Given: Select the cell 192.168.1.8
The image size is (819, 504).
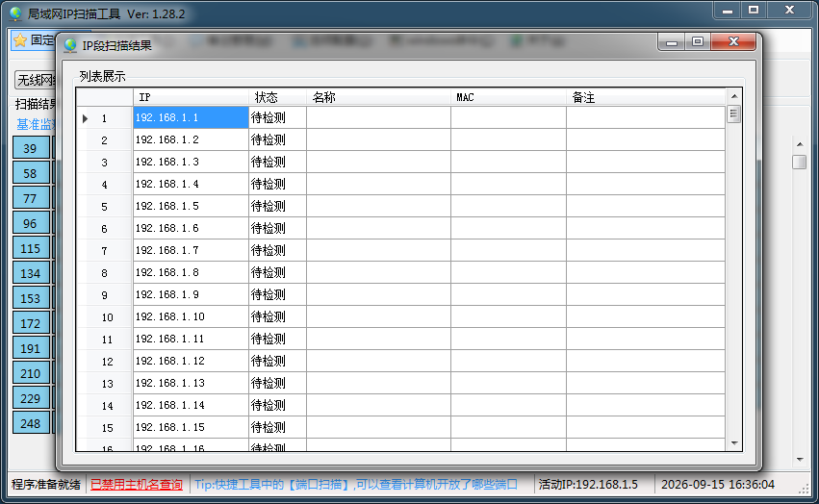Looking at the screenshot, I should 191,272.
